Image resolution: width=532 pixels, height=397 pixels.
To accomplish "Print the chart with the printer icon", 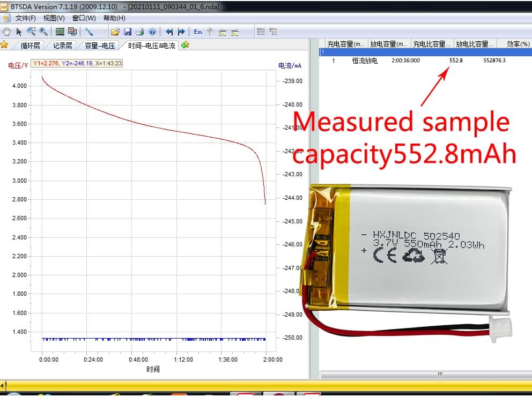I will pos(139,32).
